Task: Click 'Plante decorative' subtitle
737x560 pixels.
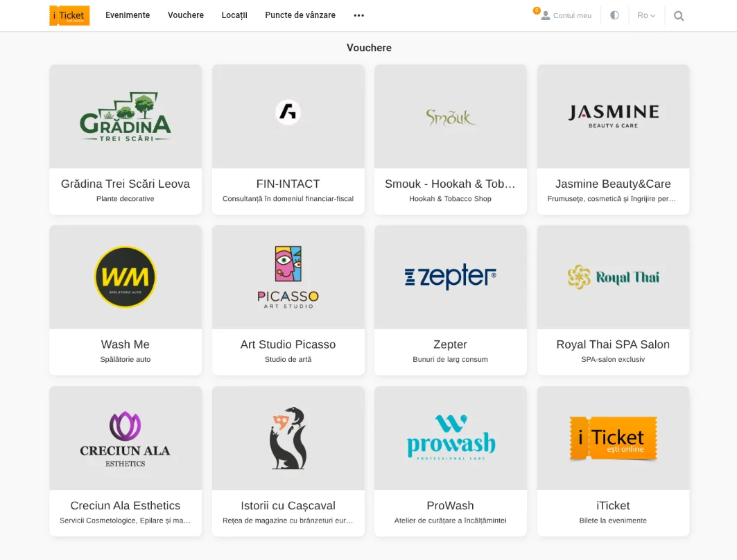Action: click(125, 199)
